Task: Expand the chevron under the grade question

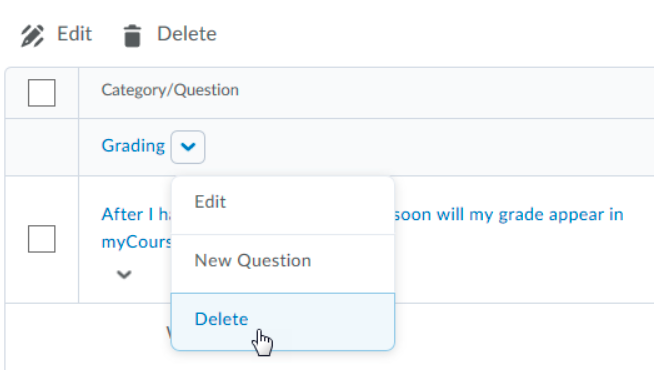Action: click(x=124, y=274)
